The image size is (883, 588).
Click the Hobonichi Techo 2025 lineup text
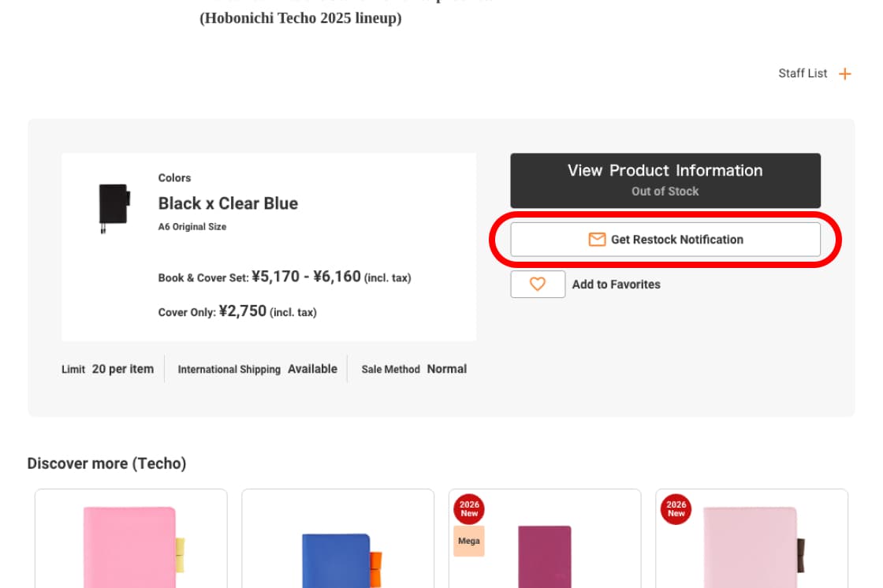(300, 18)
